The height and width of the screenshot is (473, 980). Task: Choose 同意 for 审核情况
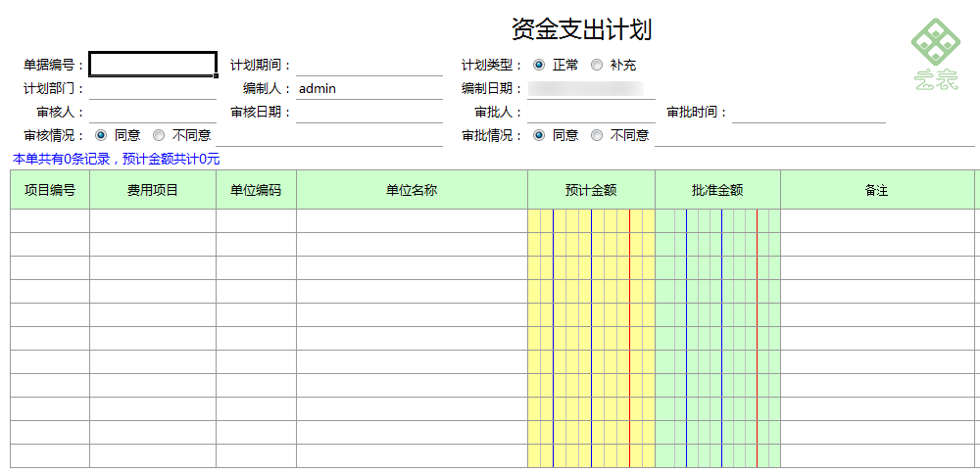[101, 135]
